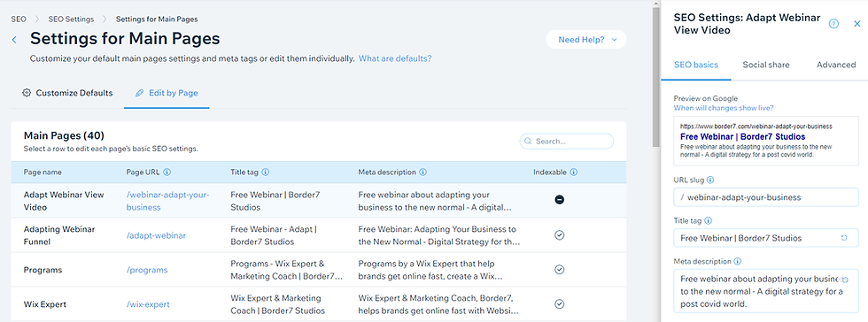Click the back arrow beside Settings for Main Pages

(14, 40)
